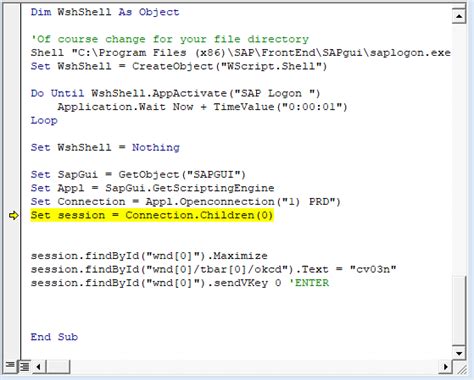
Task: Click the window resize grip at bottom right
Action: tap(462, 368)
